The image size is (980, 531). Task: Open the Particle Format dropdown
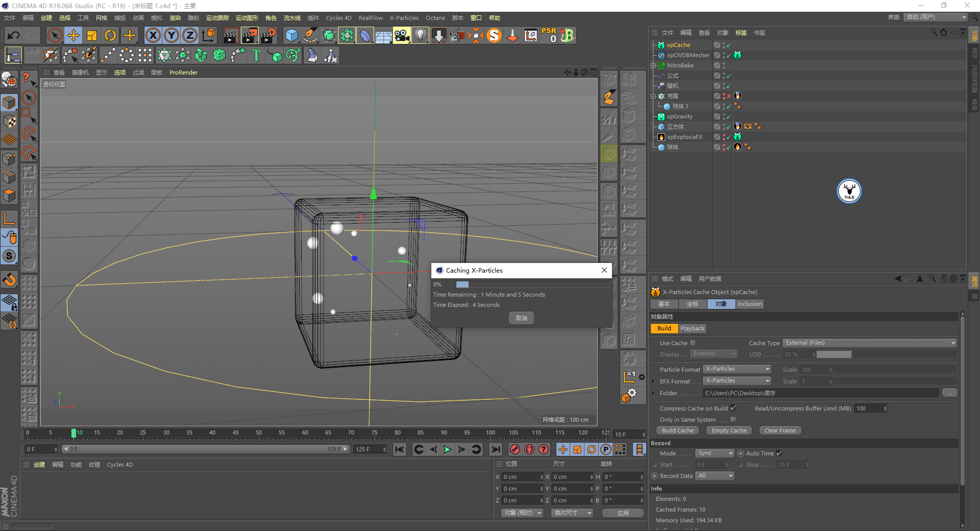tap(738, 369)
